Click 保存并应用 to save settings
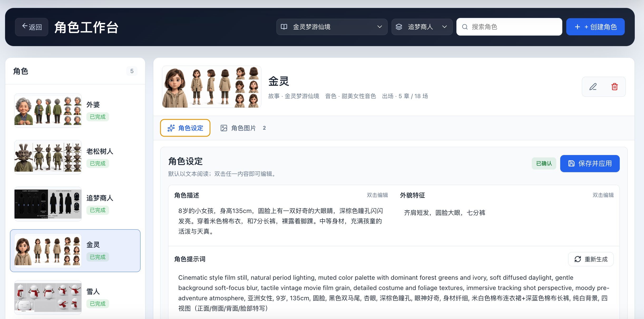The width and height of the screenshot is (644, 319). click(x=590, y=163)
